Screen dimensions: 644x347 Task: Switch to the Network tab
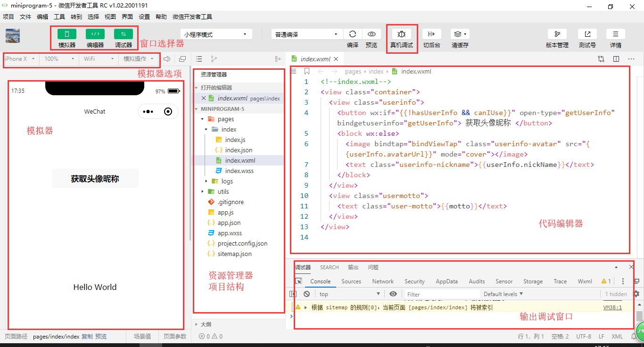coord(383,281)
